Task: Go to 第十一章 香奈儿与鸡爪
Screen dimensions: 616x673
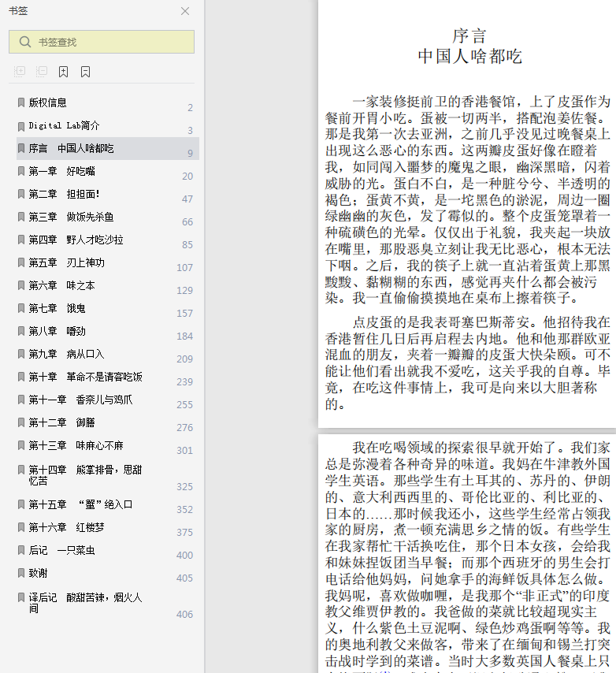Action: pos(80,400)
